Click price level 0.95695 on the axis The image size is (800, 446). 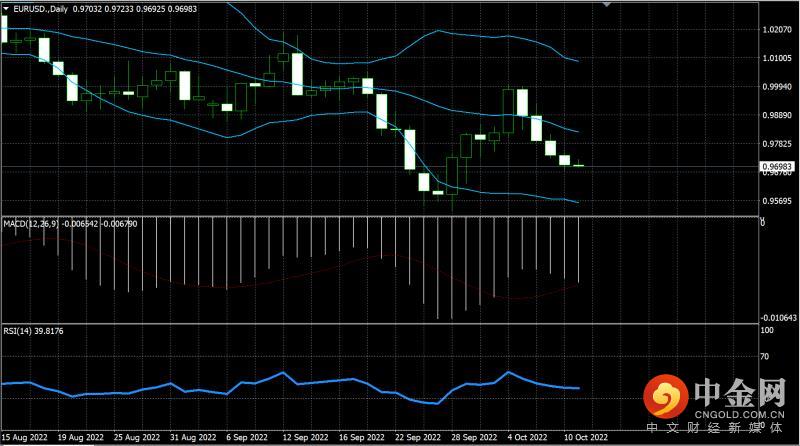click(777, 201)
